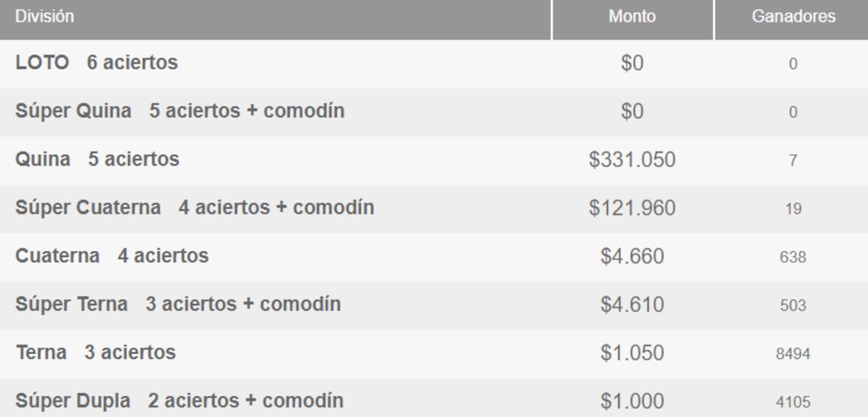
Task: Select the Terna 3 aciertos label
Action: click(95, 353)
